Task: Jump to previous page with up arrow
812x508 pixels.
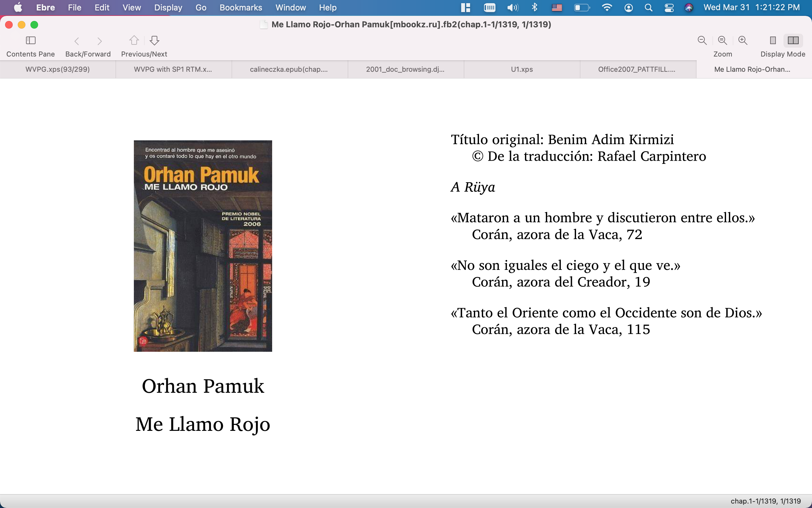Action: 134,41
